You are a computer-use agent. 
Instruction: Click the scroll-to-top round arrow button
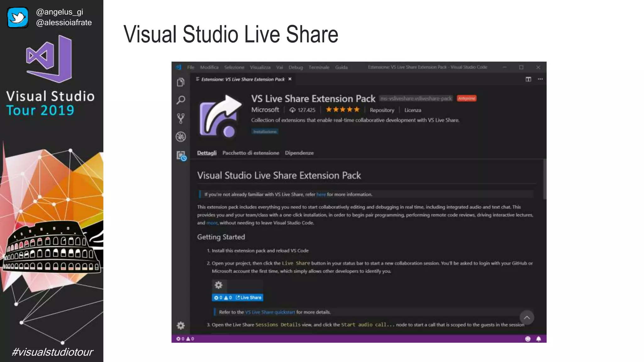click(x=527, y=317)
